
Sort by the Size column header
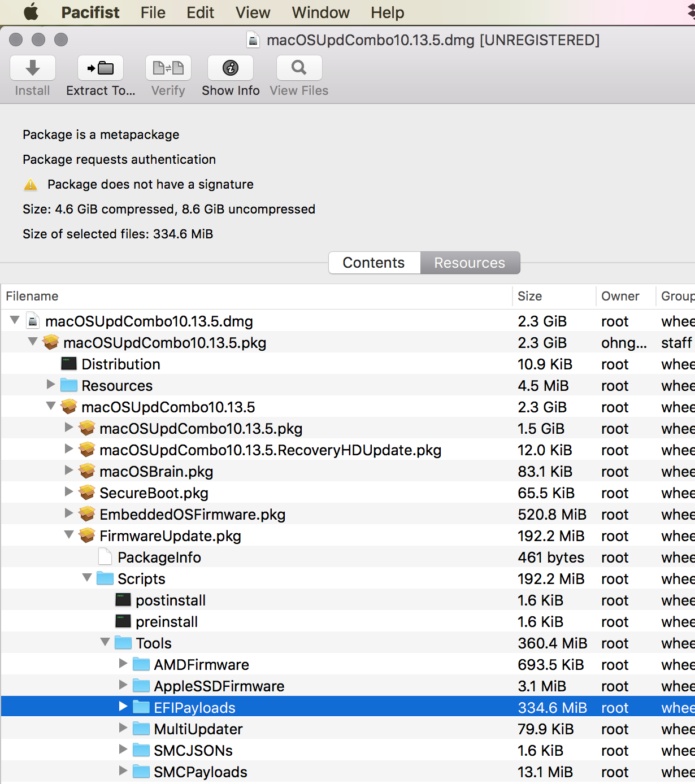click(x=554, y=296)
